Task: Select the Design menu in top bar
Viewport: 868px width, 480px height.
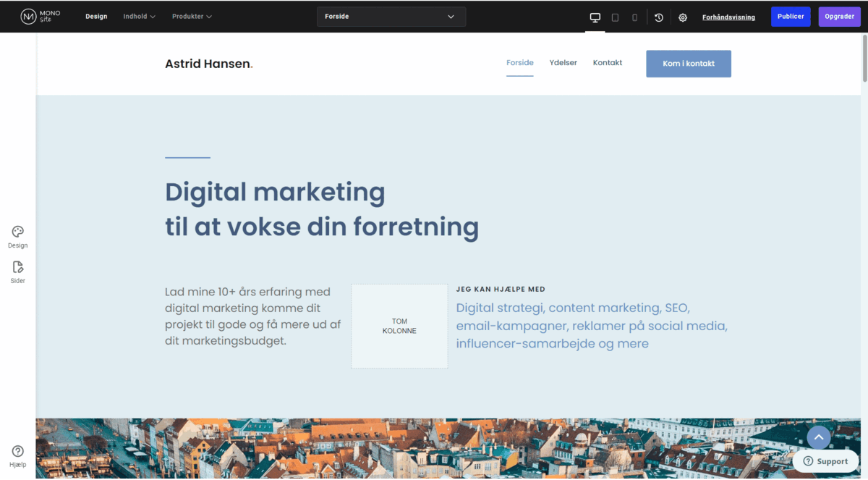Action: pyautogui.click(x=96, y=16)
